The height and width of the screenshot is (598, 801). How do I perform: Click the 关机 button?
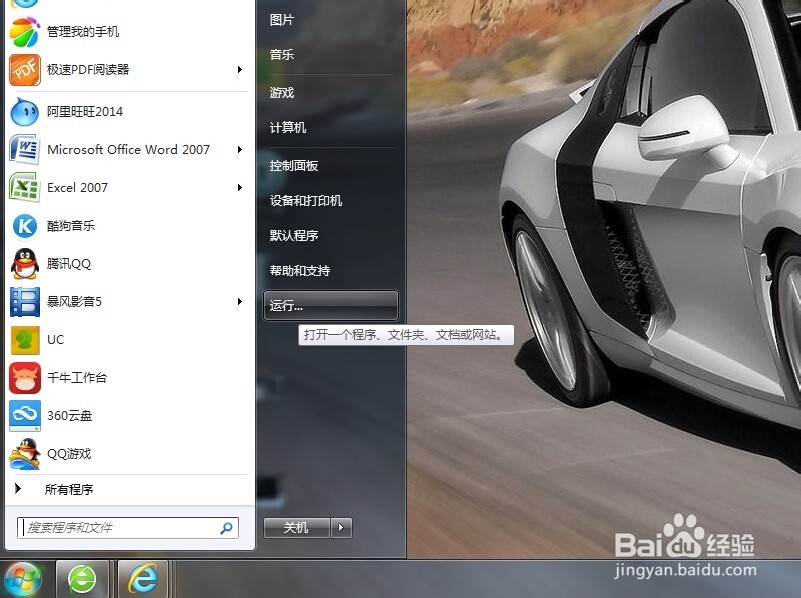point(297,528)
